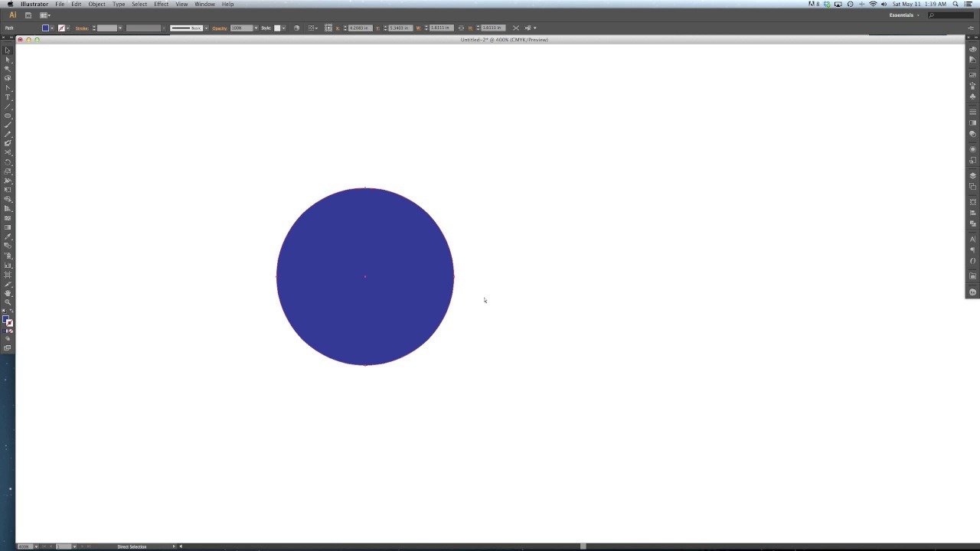
Task: Select the Selection tool (black arrow)
Action: 8,50
